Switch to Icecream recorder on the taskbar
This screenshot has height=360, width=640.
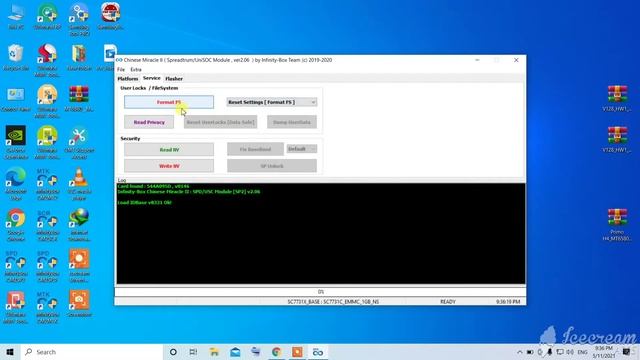[297, 352]
